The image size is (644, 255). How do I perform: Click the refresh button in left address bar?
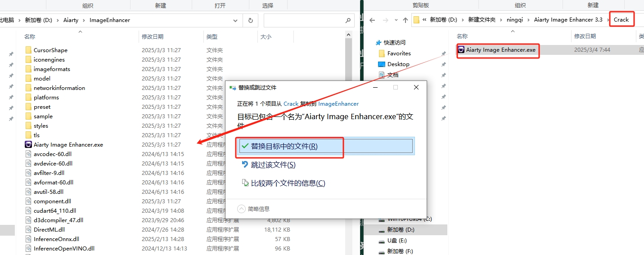pos(250,20)
